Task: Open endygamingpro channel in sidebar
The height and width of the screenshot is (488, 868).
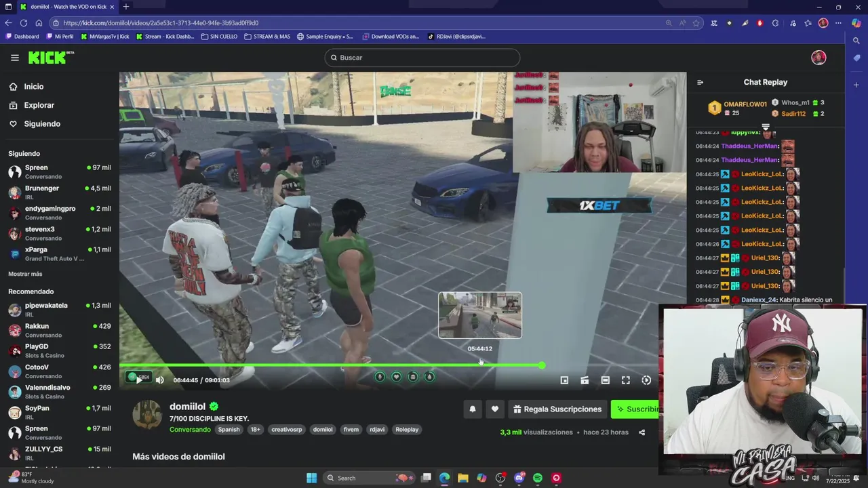Action: (60, 213)
